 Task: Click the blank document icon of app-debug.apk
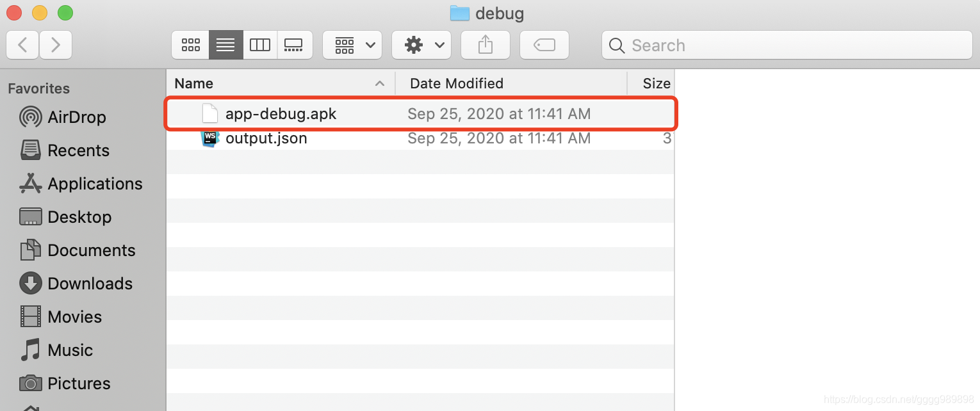[x=210, y=114]
